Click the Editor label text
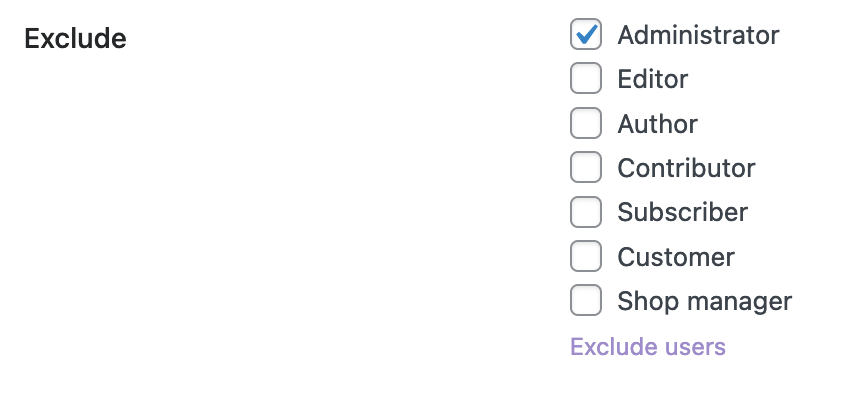854x420 pixels. tap(652, 79)
